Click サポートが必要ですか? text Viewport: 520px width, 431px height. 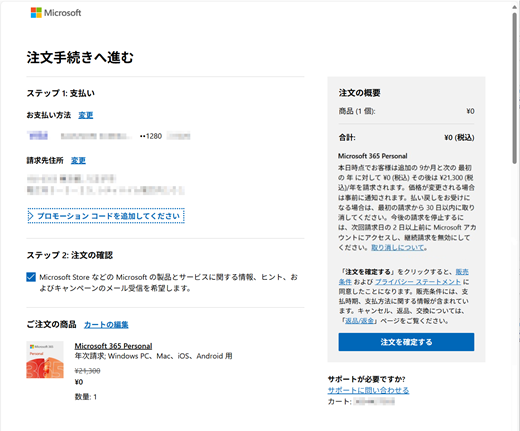point(366,379)
